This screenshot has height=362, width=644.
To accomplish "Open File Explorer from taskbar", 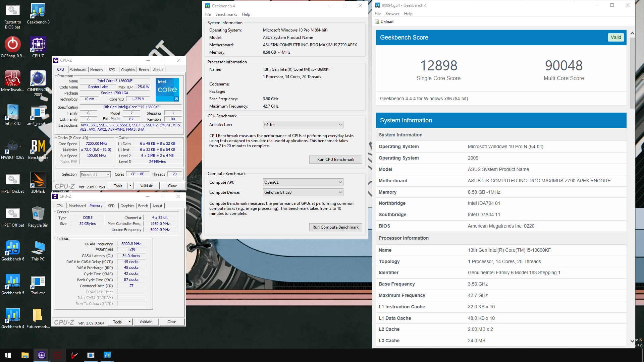I will pyautogui.click(x=25, y=355).
